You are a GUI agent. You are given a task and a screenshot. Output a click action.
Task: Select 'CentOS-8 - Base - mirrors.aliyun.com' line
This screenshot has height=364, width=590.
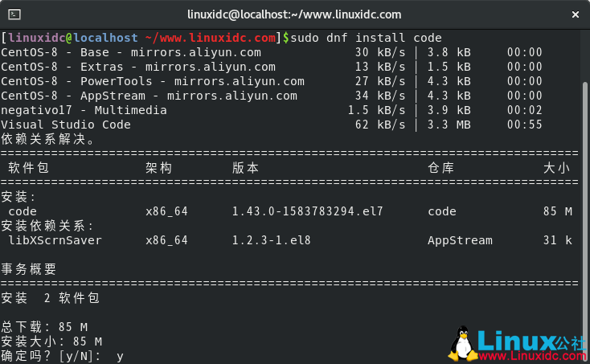131,52
